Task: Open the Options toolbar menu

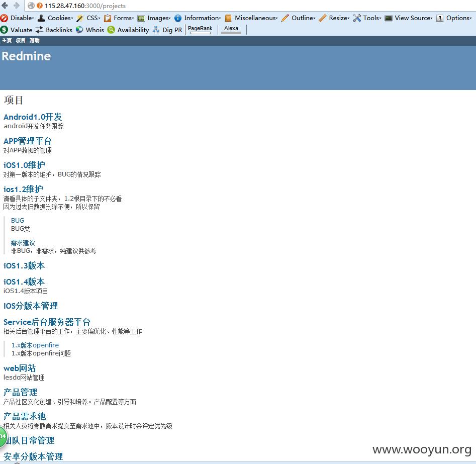Action: pyautogui.click(x=459, y=18)
